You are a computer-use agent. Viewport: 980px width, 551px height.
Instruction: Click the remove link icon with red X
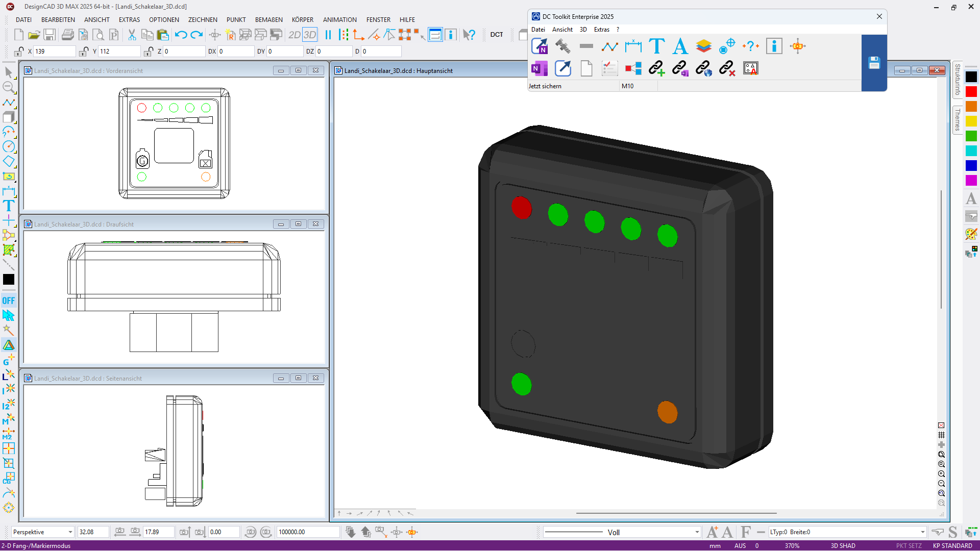click(x=727, y=68)
